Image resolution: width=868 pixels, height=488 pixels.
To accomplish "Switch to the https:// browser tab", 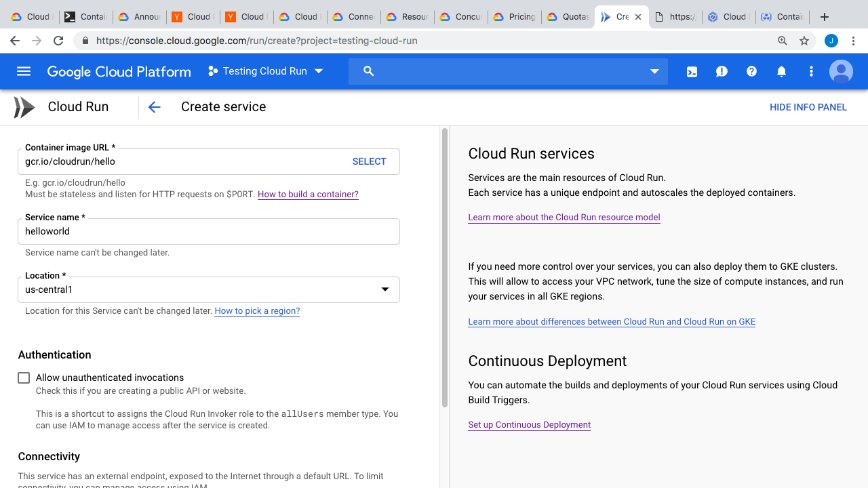I will tap(675, 17).
